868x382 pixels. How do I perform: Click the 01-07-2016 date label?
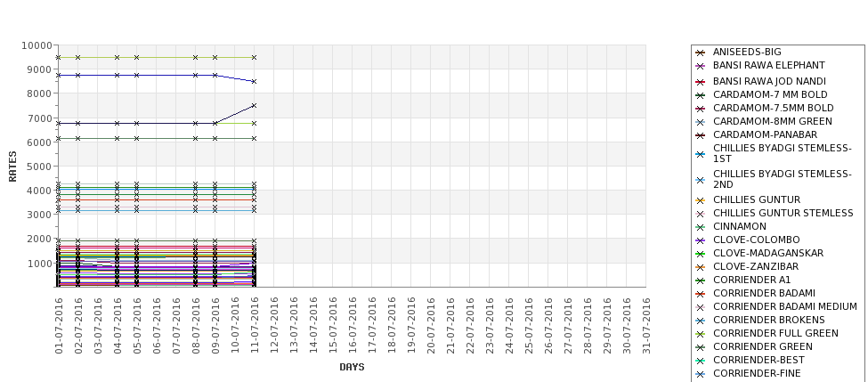point(59,326)
